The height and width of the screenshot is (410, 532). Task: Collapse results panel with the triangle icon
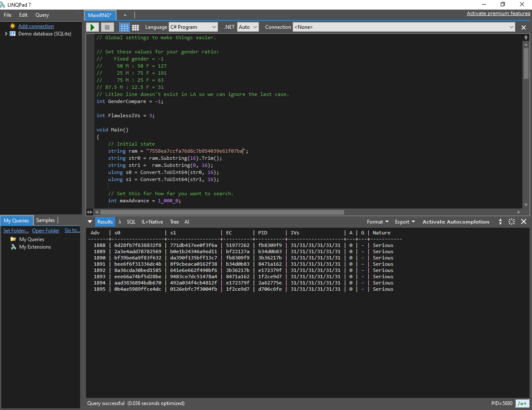pos(90,222)
